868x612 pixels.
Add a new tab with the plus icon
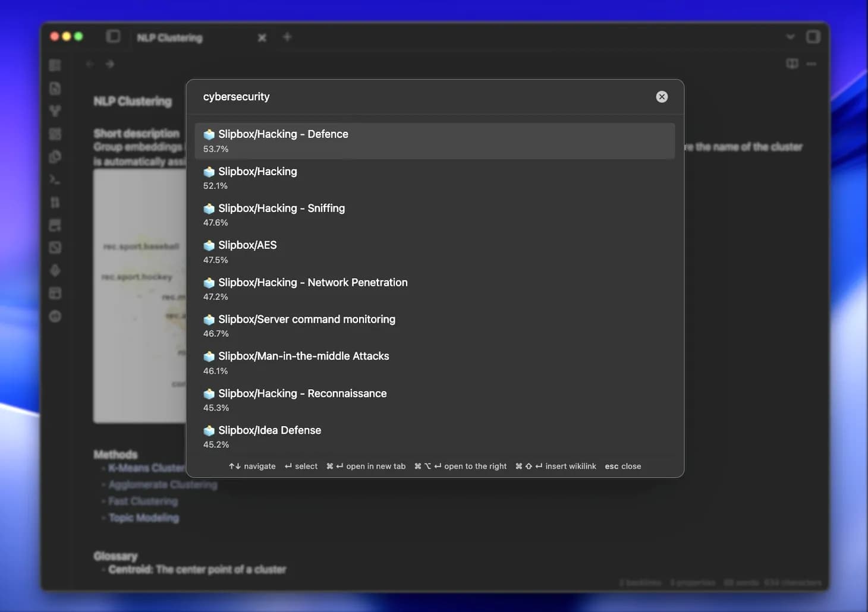[x=287, y=37]
